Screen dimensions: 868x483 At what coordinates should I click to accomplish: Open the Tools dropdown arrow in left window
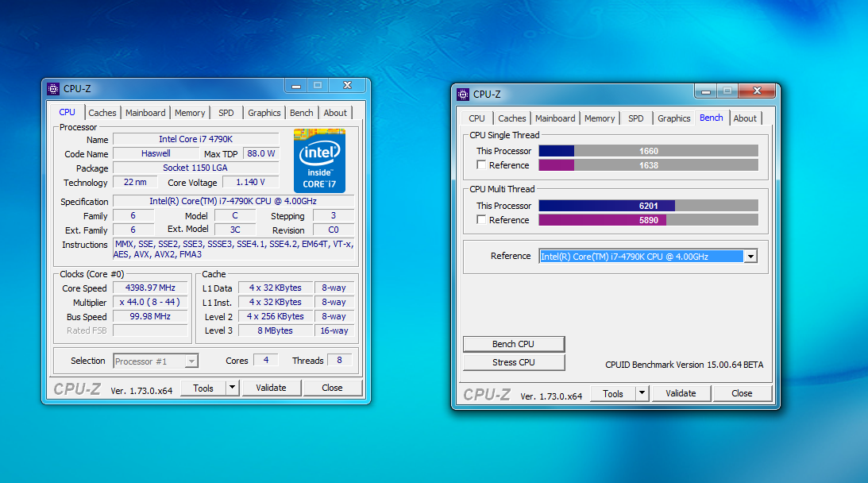tap(233, 388)
